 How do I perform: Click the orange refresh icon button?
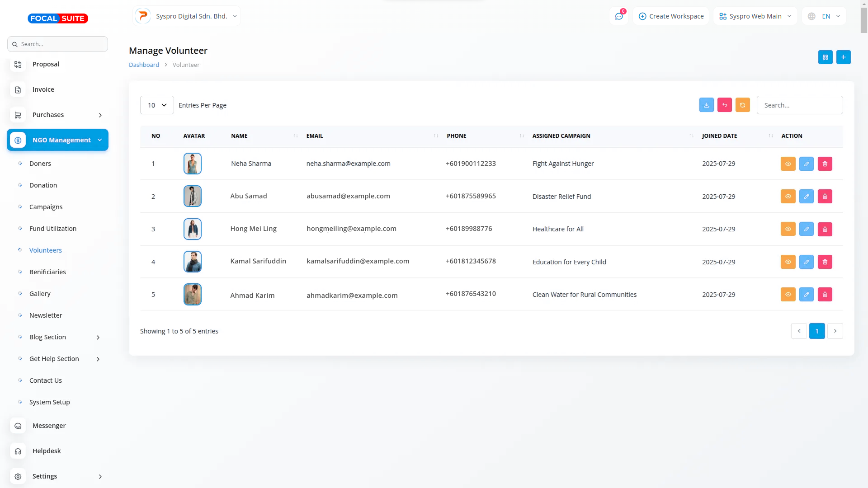point(742,105)
